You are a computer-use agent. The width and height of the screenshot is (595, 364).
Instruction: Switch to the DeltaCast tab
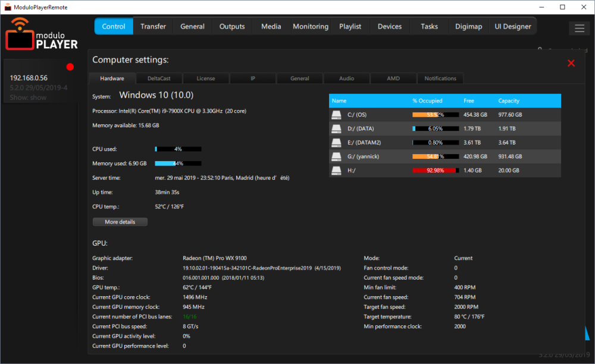coord(159,79)
